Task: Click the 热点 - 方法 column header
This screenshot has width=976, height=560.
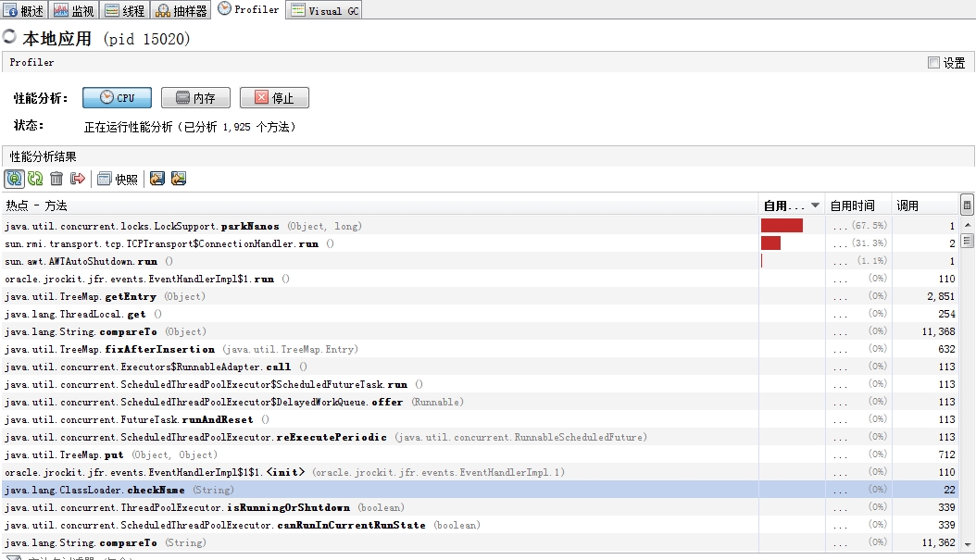Action: (x=380, y=205)
